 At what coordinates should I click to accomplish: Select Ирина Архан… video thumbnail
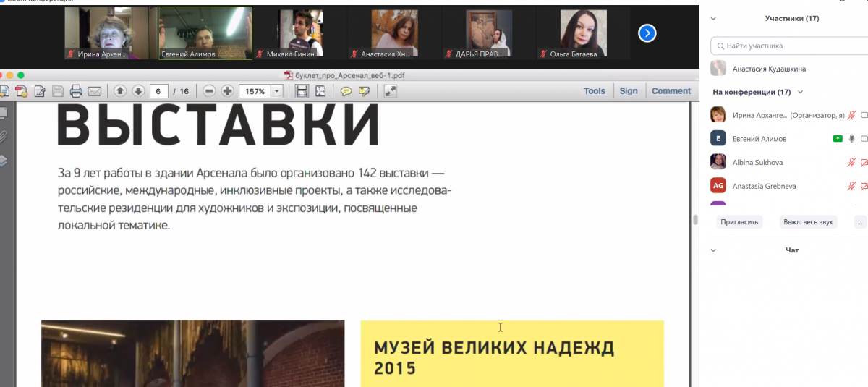111,33
